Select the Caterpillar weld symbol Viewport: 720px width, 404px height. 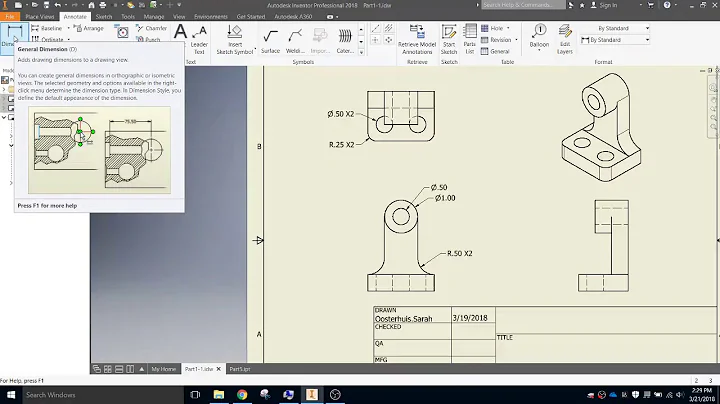(345, 40)
